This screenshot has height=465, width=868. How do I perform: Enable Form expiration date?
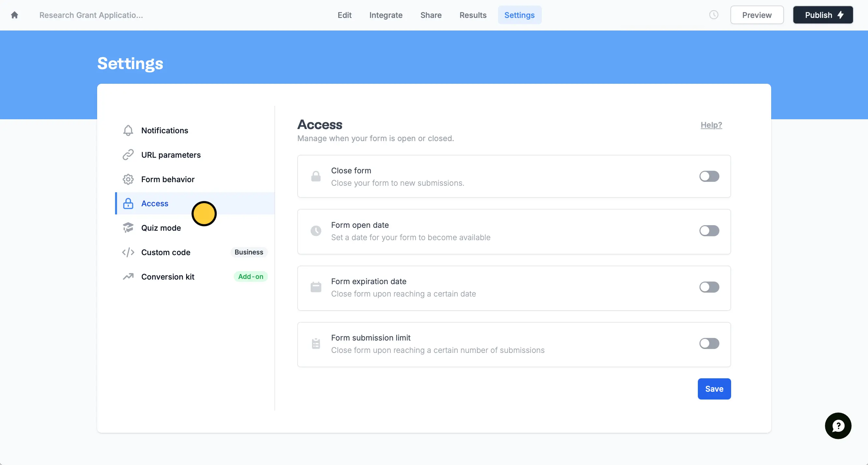pyautogui.click(x=709, y=287)
